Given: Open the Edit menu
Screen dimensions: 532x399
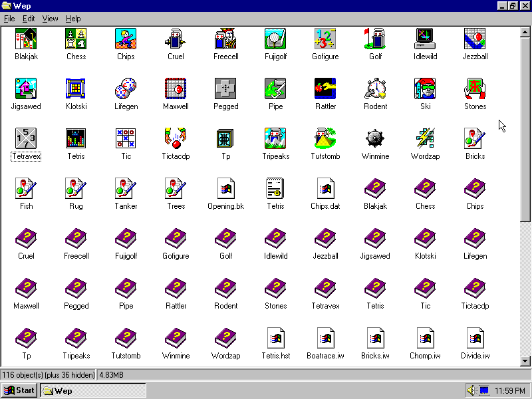Looking at the screenshot, I should [x=29, y=19].
